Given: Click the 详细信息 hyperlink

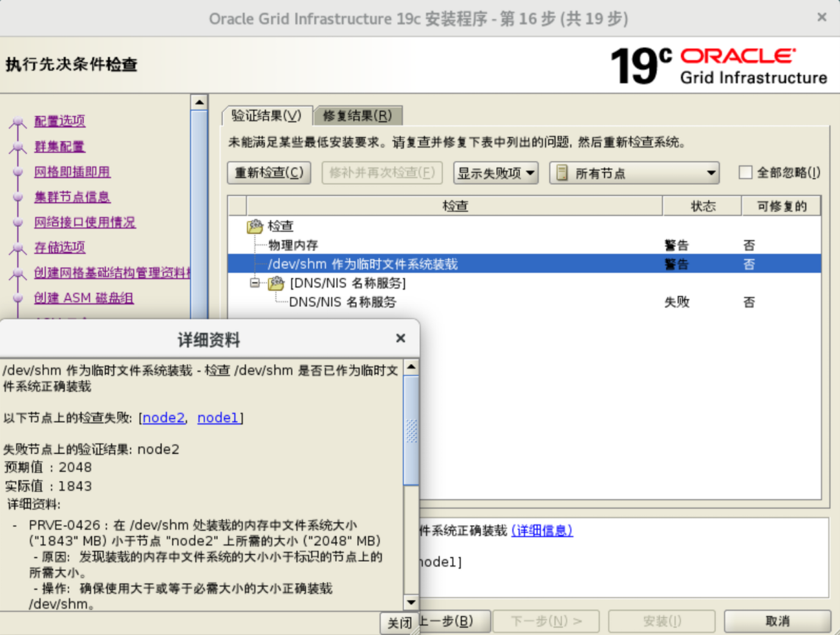Looking at the screenshot, I should click(542, 531).
